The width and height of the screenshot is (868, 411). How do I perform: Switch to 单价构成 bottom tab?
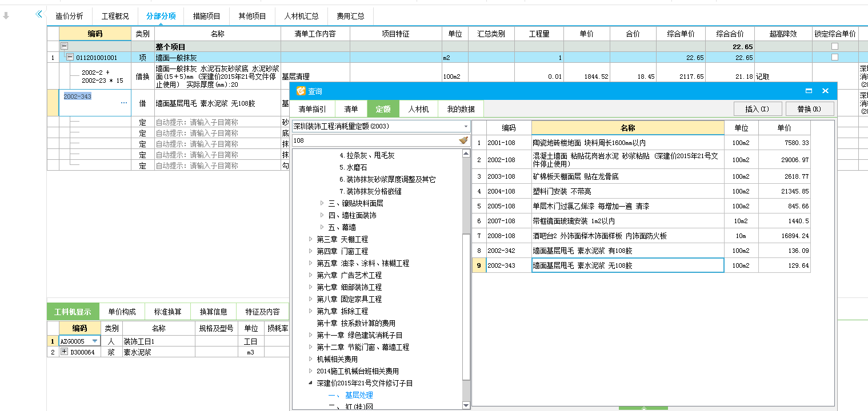(x=122, y=312)
